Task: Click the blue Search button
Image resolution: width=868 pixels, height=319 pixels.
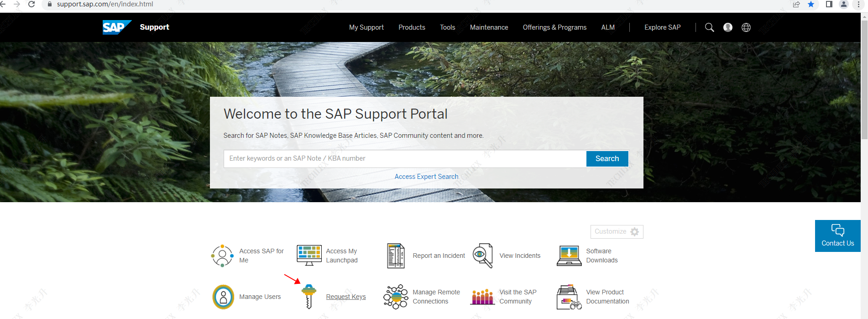Action: tap(607, 158)
